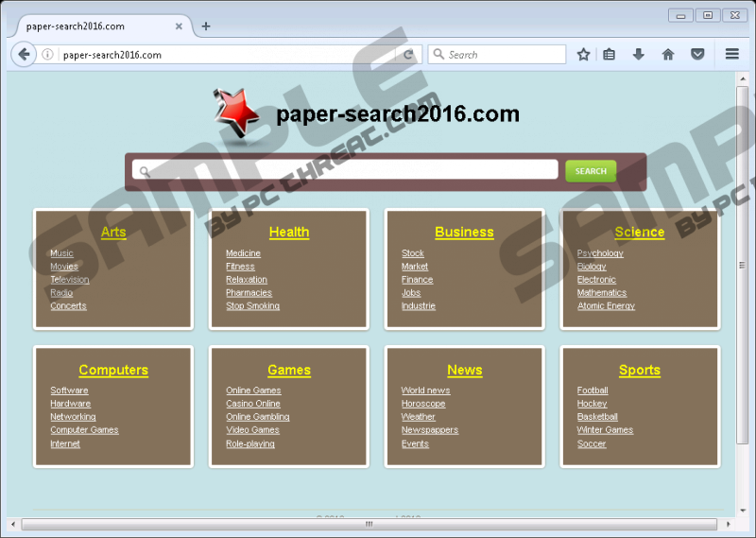
Task: Follow the Hockey link under Sports
Action: click(x=592, y=404)
